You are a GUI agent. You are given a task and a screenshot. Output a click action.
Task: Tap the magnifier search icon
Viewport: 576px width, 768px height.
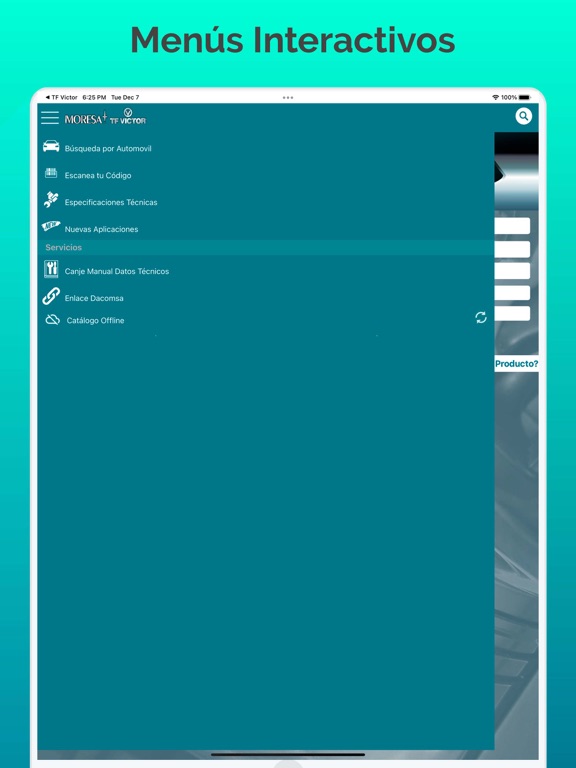[x=524, y=116]
